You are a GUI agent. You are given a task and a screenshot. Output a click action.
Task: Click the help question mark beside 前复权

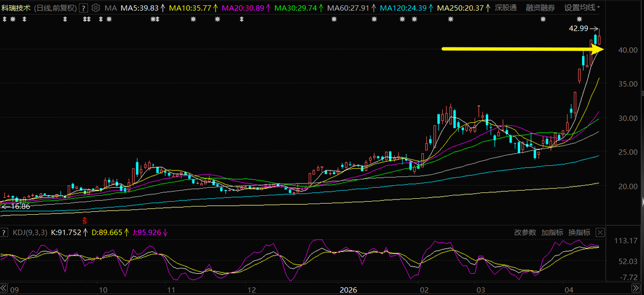tap(83, 8)
